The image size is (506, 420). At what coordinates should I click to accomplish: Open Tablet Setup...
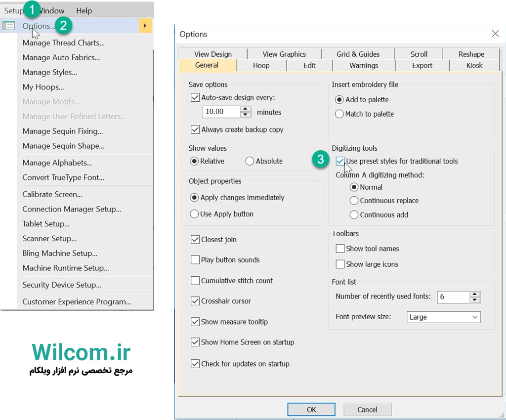(46, 224)
